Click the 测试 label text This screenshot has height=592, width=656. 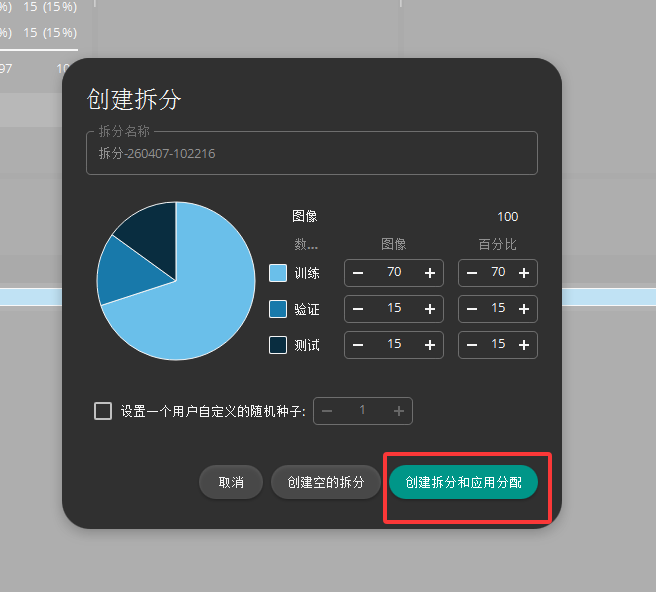point(307,345)
